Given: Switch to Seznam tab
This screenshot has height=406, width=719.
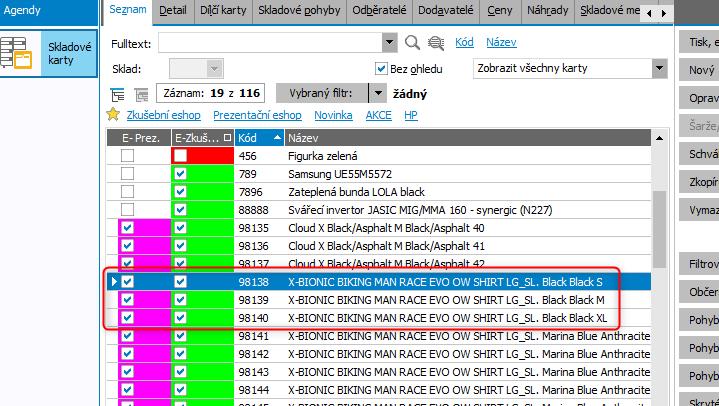Looking at the screenshot, I should point(128,10).
